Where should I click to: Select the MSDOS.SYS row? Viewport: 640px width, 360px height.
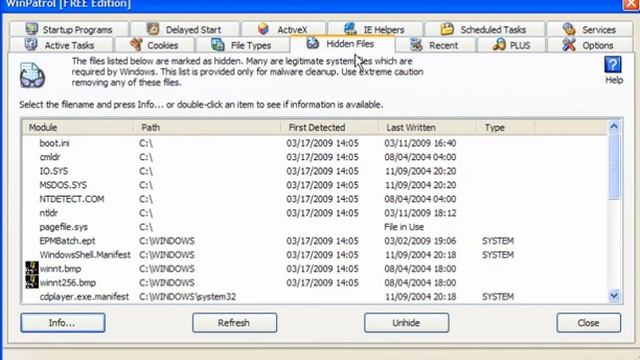coord(314,185)
